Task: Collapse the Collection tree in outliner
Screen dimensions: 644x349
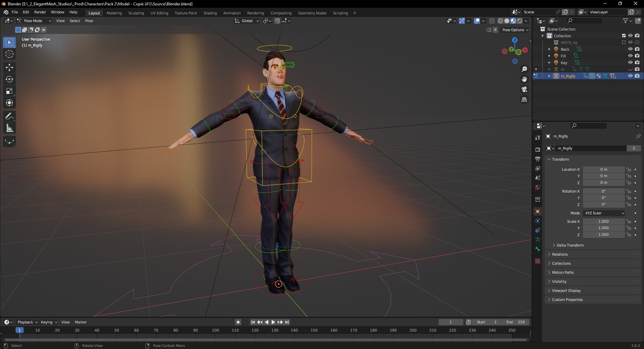Action: click(543, 36)
